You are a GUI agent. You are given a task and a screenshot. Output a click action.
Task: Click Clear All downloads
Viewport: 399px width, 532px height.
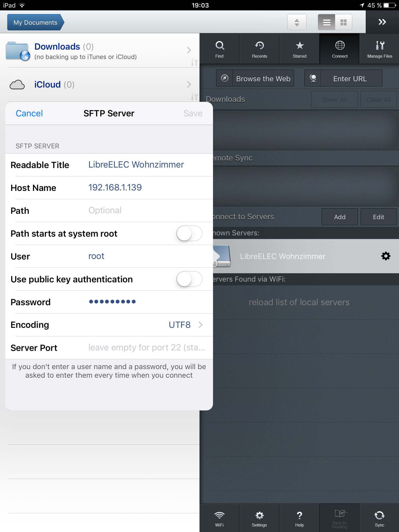coord(378,99)
